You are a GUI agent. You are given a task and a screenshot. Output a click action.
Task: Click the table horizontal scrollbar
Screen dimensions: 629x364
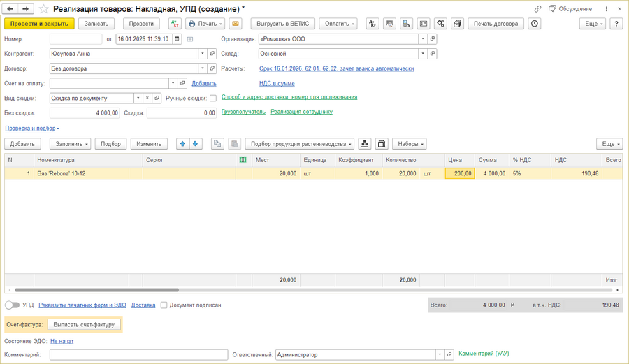click(98, 290)
